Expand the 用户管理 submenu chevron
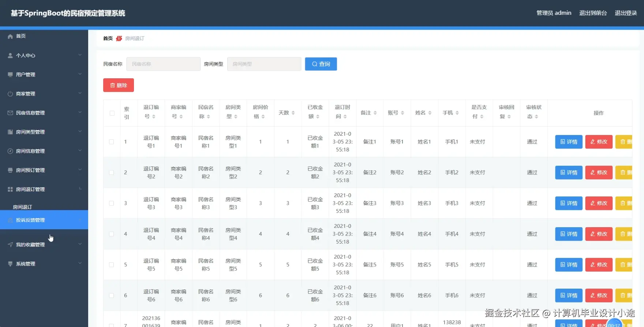This screenshot has width=644, height=327. pyautogui.click(x=80, y=74)
